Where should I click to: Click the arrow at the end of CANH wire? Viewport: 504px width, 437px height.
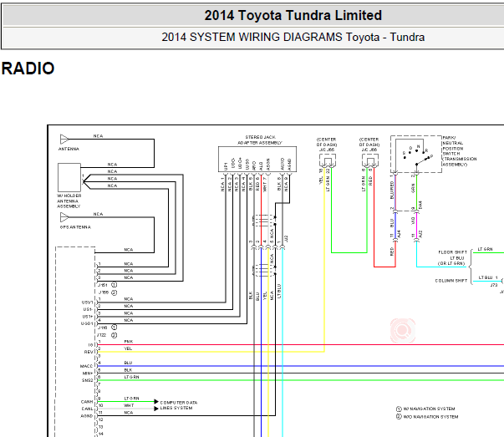[156, 402]
